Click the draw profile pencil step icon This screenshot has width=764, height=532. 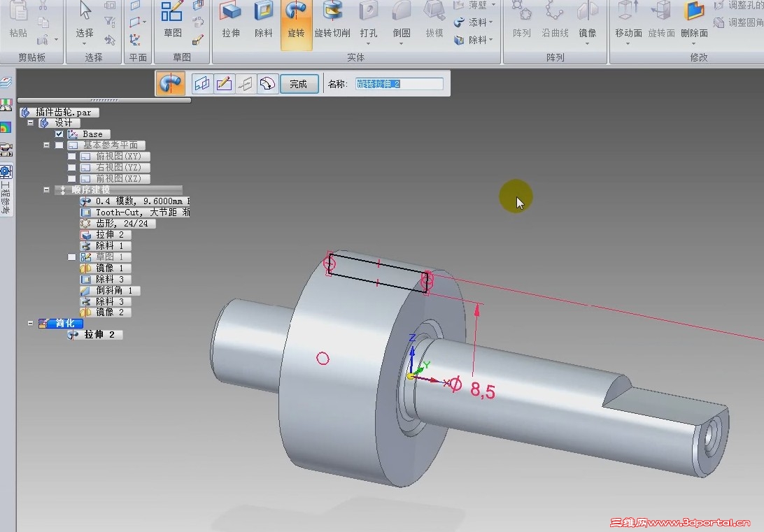click(x=224, y=84)
